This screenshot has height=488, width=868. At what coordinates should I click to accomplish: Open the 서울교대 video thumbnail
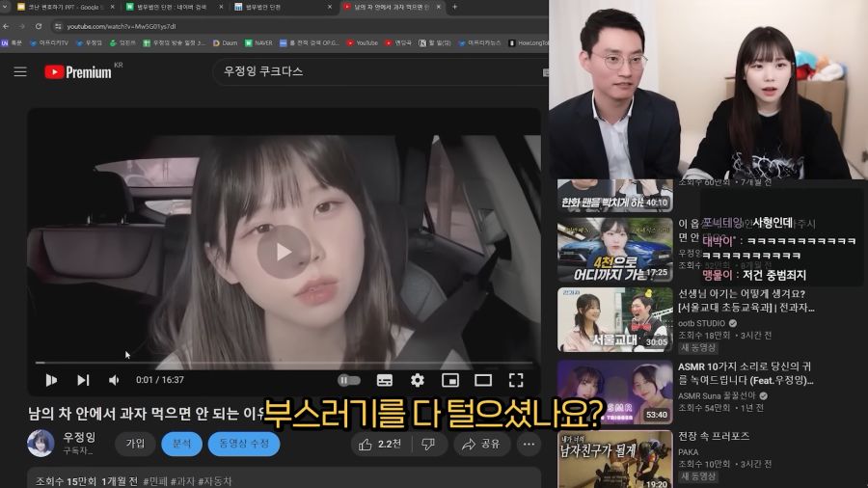coord(615,320)
